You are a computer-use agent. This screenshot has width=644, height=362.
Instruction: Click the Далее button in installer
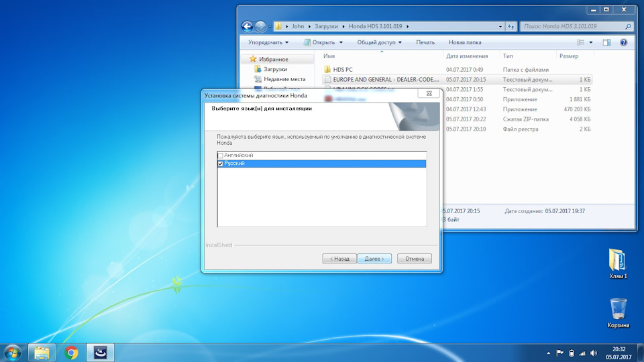(x=374, y=259)
